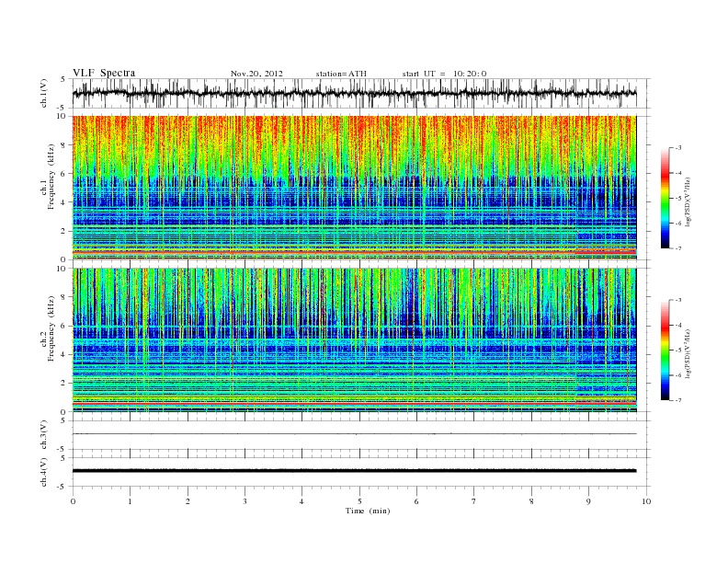Click the "-3" tick on upper color bar
Screen dimensions: 728x563
677,148
